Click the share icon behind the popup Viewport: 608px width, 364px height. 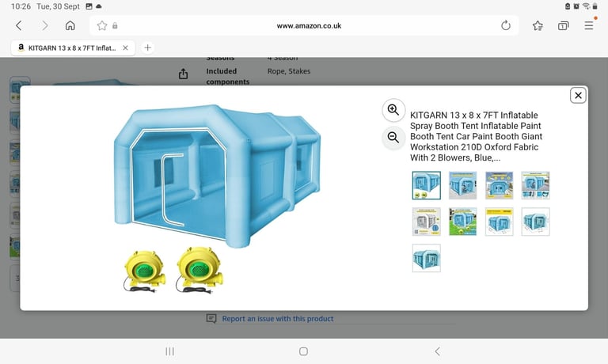pos(184,74)
